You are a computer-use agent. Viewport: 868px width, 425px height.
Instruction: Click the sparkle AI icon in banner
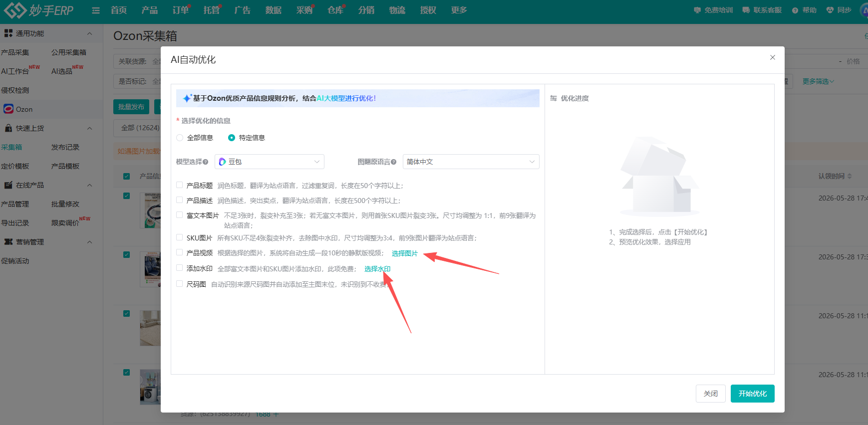[x=187, y=98]
